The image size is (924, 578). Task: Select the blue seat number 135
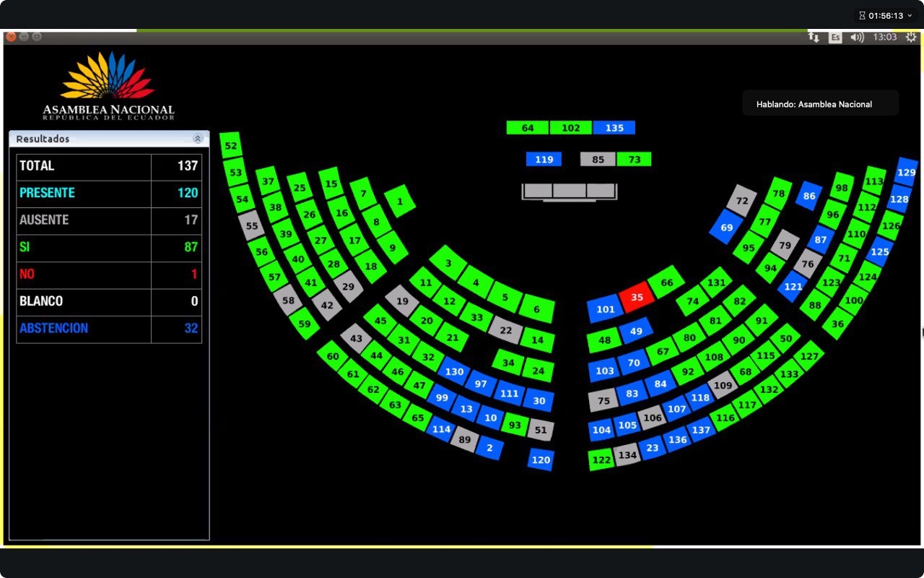pyautogui.click(x=614, y=128)
